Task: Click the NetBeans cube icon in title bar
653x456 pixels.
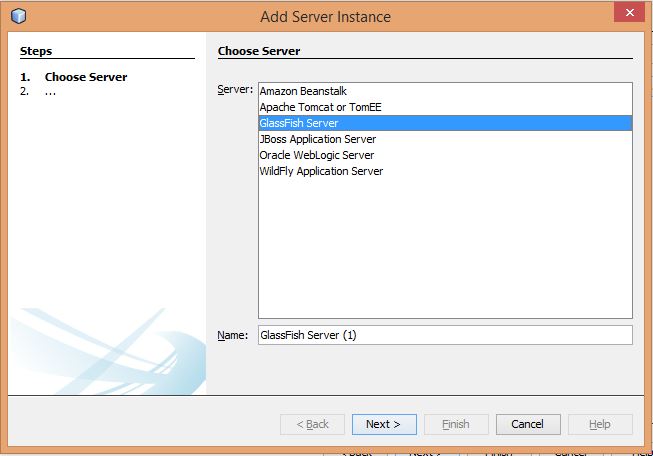Action: point(18,16)
